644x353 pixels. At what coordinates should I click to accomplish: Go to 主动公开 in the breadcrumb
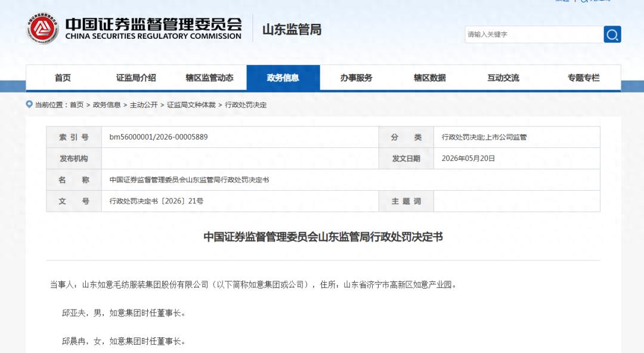144,105
